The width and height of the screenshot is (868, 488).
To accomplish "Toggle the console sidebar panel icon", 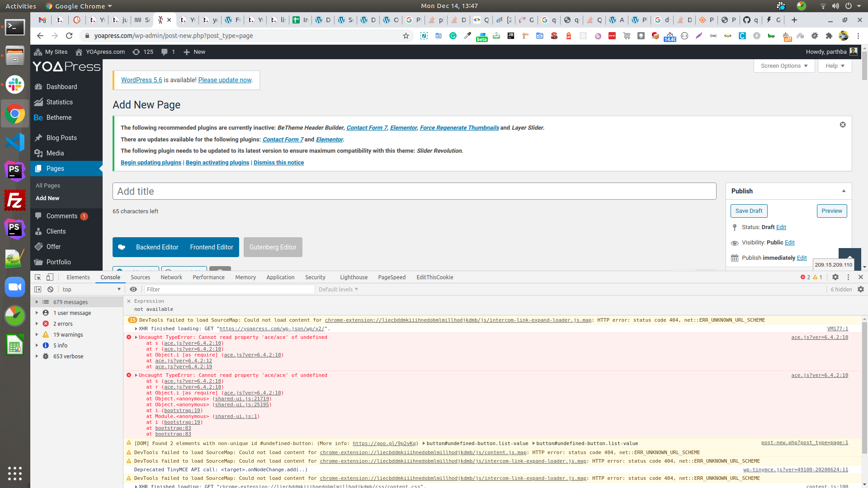I will tap(38, 289).
